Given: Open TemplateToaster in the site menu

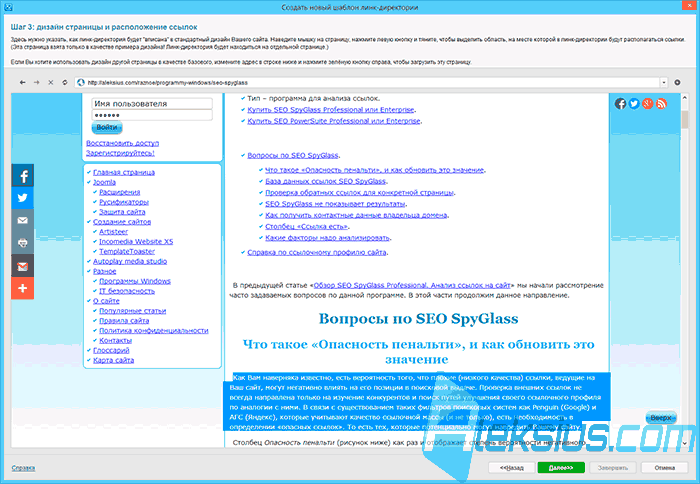Looking at the screenshot, I should (127, 251).
